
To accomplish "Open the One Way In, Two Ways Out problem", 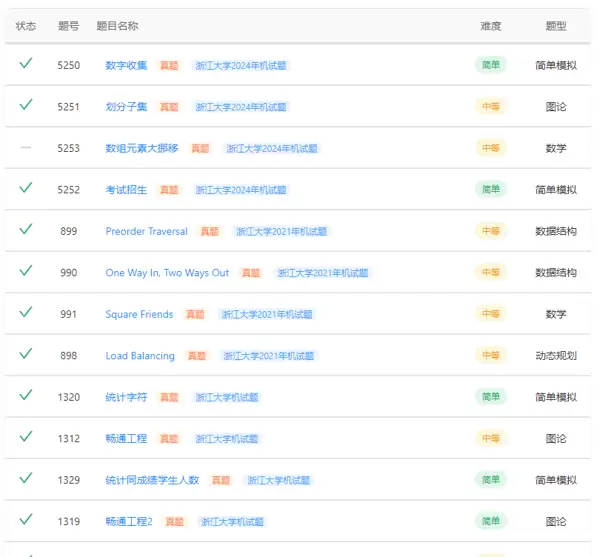I will (167, 273).
